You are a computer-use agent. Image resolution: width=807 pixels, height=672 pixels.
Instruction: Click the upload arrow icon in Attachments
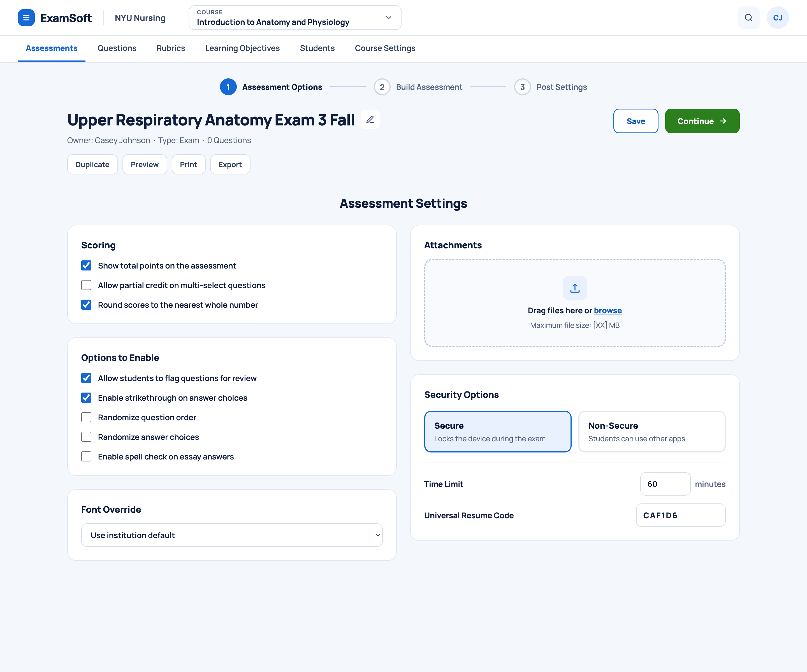[574, 288]
